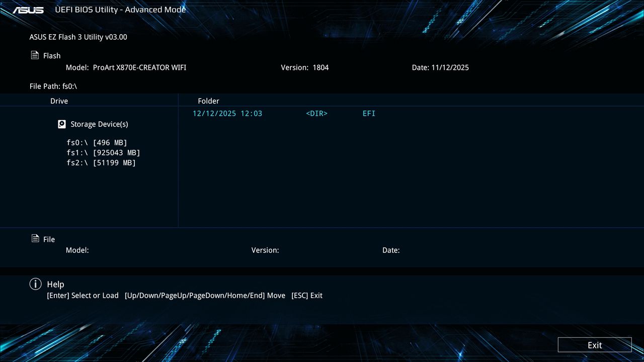Click the Drive column header
The height and width of the screenshot is (362, 644).
(59, 101)
